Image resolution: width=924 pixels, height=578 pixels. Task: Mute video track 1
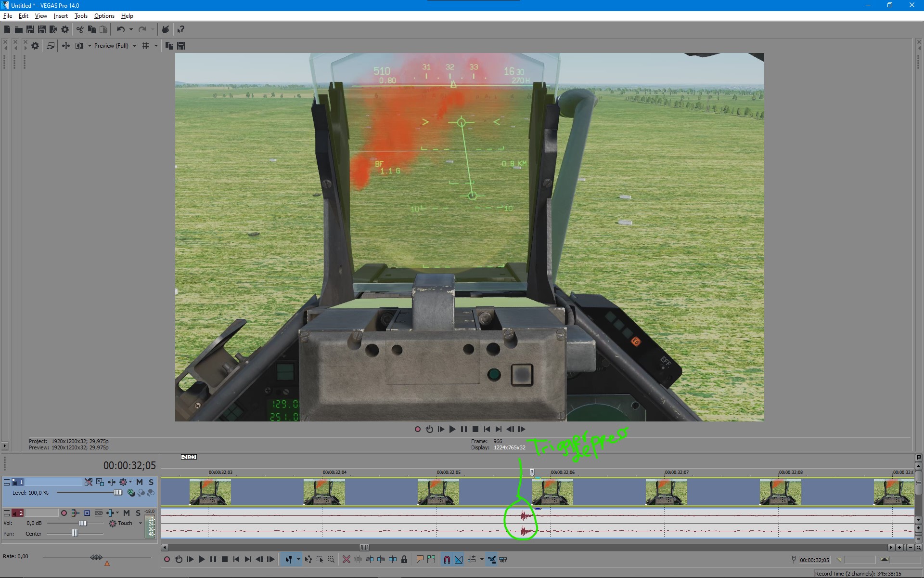140,482
